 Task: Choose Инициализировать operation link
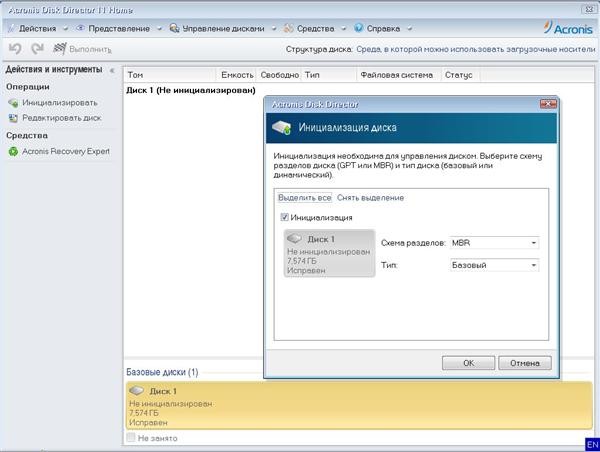click(x=60, y=103)
